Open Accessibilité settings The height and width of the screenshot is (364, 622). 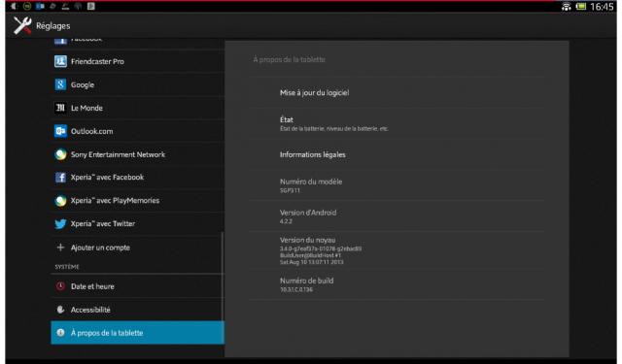137,310
